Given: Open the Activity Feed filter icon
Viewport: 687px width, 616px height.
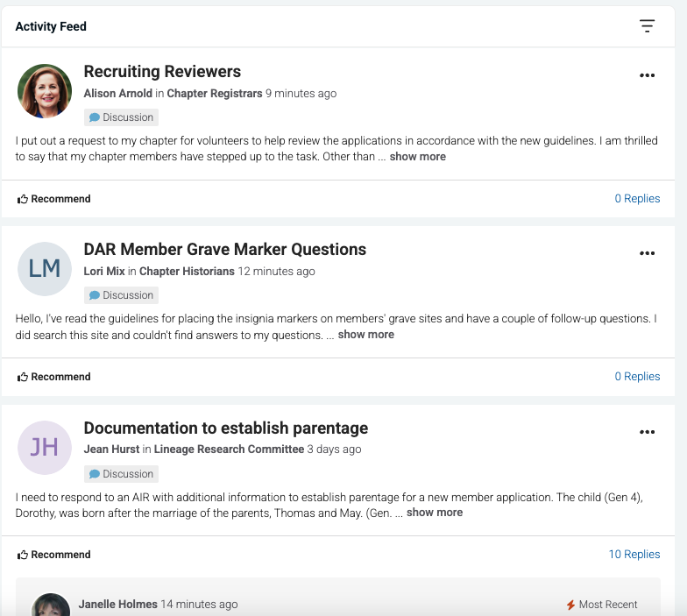Looking at the screenshot, I should click(647, 26).
